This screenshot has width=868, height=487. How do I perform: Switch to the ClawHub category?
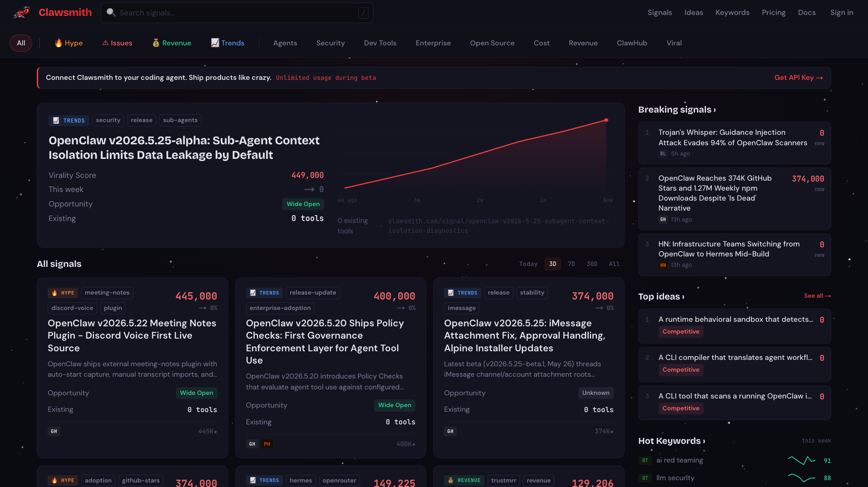(632, 43)
